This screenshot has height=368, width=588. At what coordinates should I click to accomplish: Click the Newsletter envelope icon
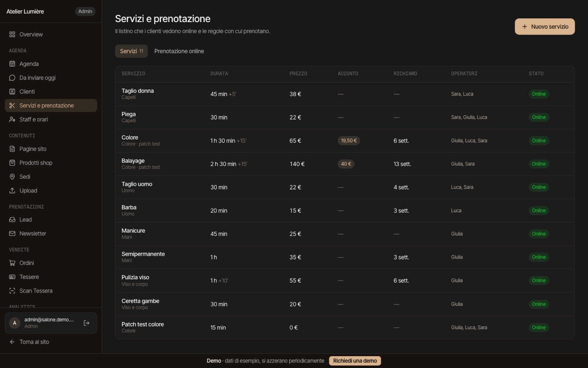click(x=12, y=234)
